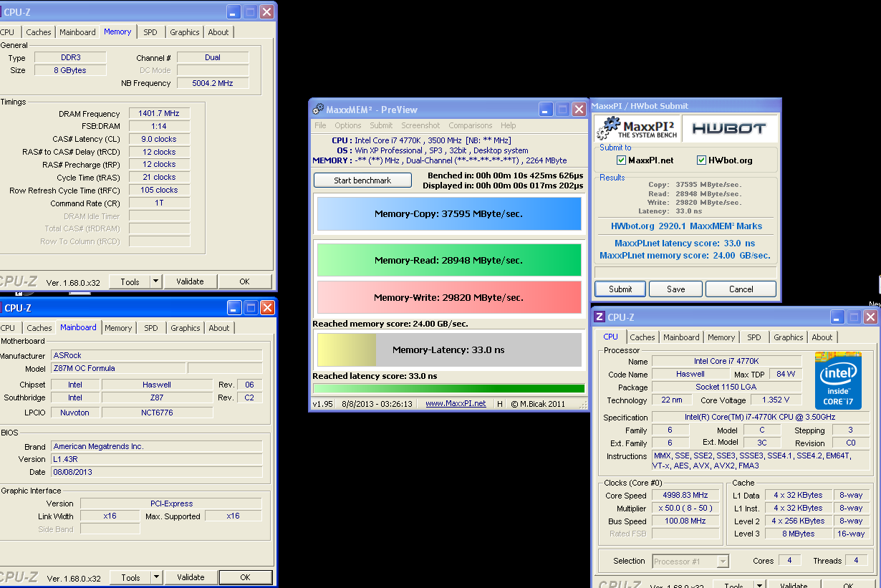Viewport: 881px width, 588px height.
Task: Click CAS# Latency value 9.0 clocks
Action: tap(159, 139)
